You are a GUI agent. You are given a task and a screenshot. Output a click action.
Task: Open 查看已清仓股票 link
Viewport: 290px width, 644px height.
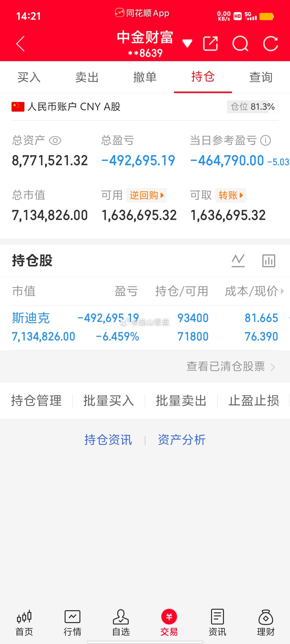231,367
